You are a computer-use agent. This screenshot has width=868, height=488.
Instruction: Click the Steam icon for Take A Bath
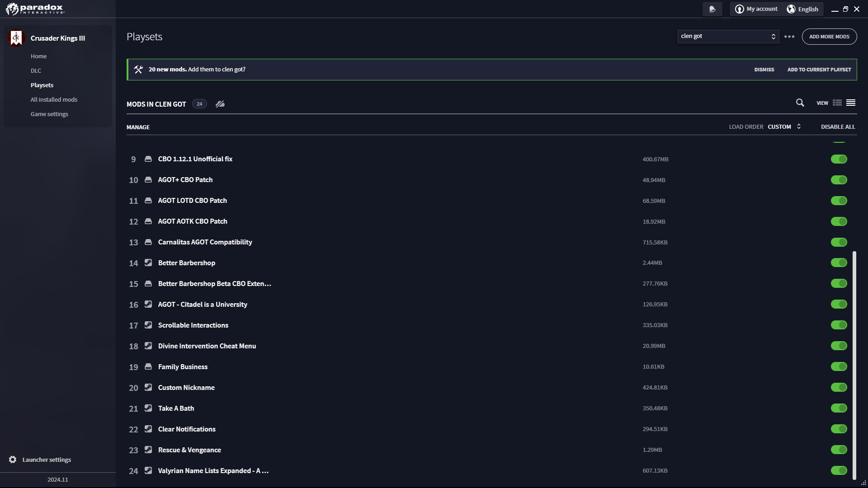148,408
